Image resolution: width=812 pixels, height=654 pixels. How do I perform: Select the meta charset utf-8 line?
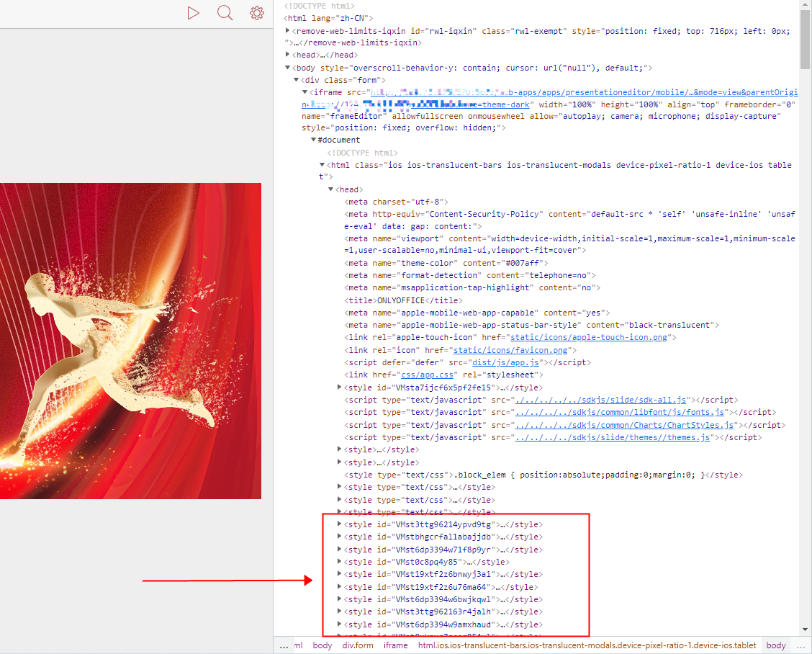396,202
